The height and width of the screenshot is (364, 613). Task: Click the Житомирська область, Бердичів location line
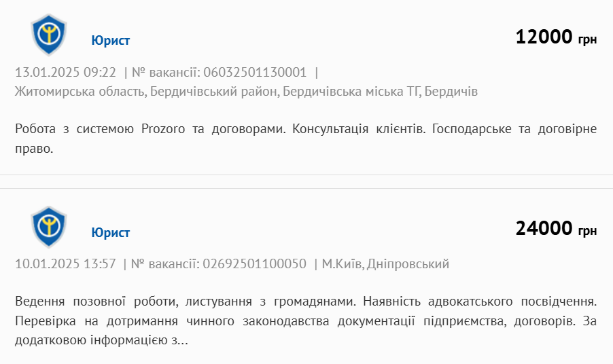[245, 91]
